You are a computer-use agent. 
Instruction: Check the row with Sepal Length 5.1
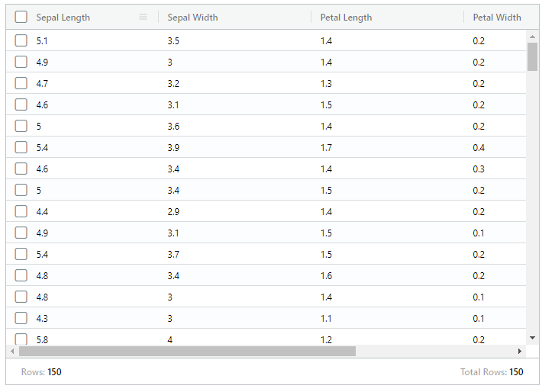pyautogui.click(x=21, y=40)
